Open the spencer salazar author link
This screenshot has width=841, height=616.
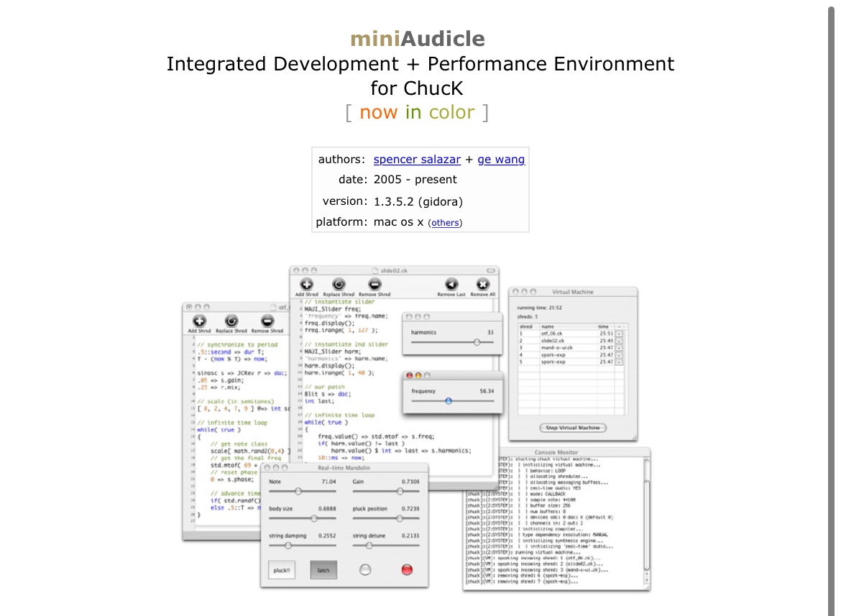coord(417,160)
